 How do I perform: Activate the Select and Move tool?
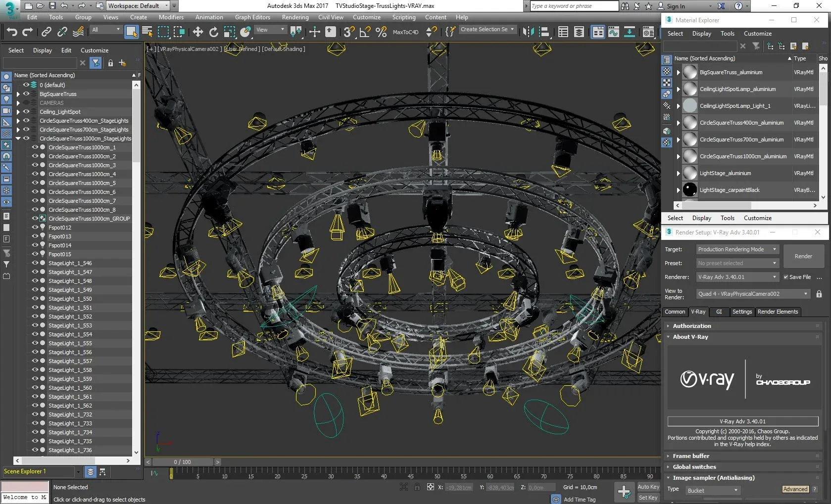tap(197, 32)
